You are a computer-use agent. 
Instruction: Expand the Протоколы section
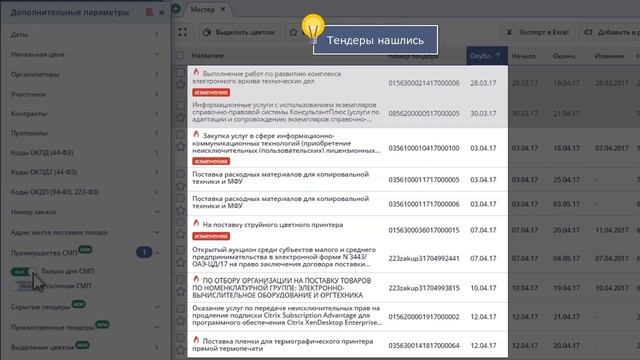click(x=85, y=133)
